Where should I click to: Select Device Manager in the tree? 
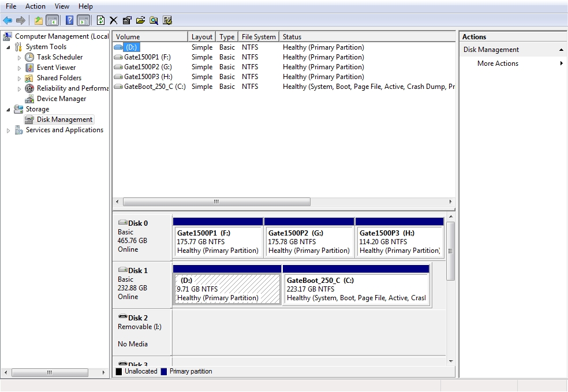point(61,99)
